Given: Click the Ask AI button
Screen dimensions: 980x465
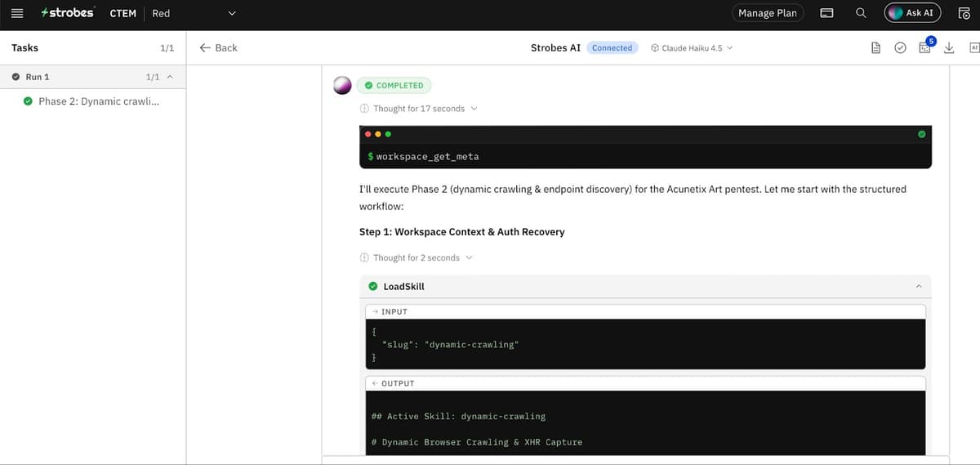Looking at the screenshot, I should coord(913,13).
